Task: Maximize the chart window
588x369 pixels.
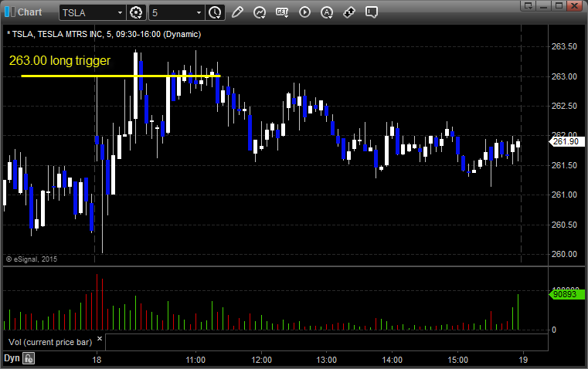Action: [x=559, y=5]
